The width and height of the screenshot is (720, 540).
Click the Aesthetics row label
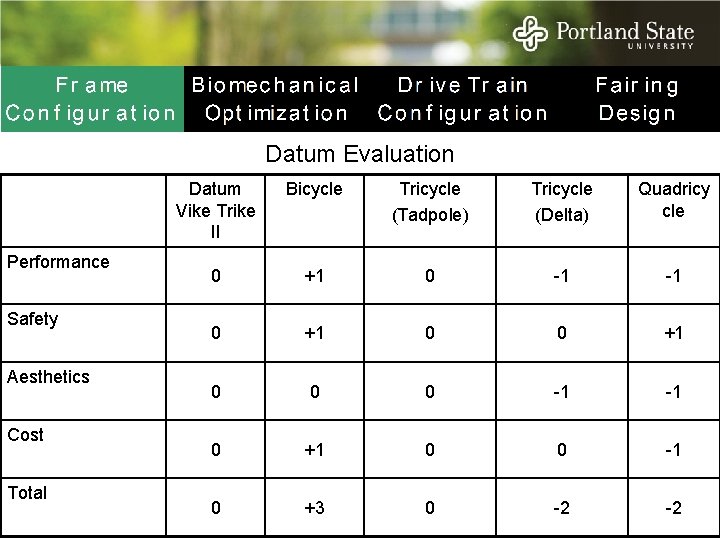[x=48, y=377]
